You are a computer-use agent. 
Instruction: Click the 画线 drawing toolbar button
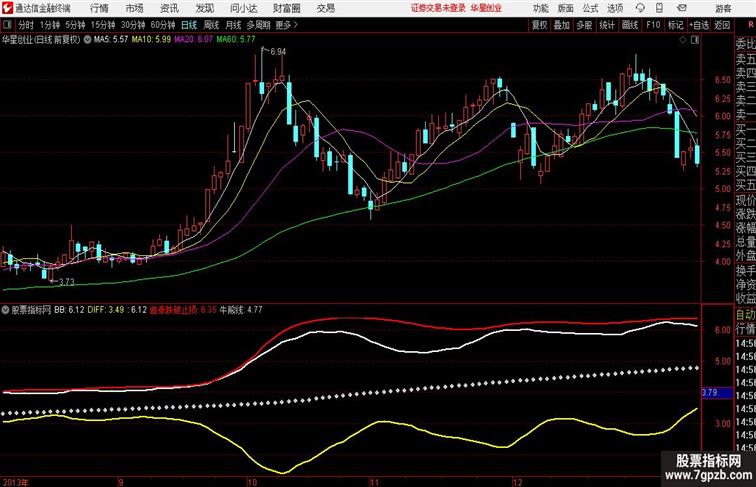click(x=630, y=25)
